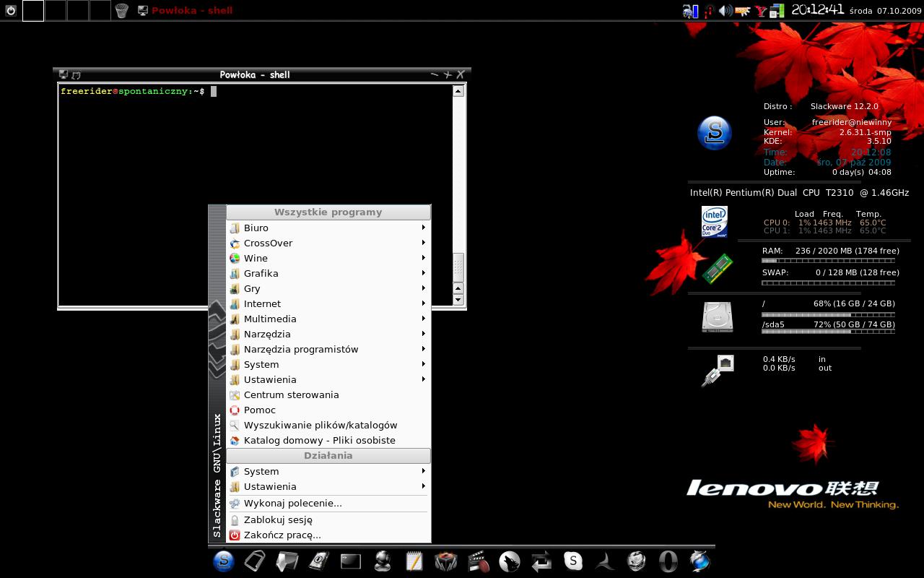
Task: Click the shell scrollbar handle
Action: point(458,267)
